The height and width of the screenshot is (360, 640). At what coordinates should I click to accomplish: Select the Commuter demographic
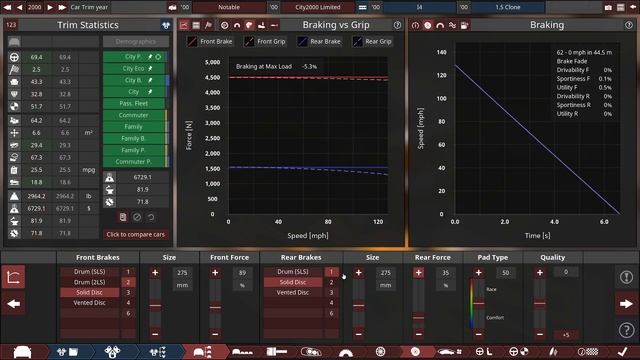coord(134,115)
